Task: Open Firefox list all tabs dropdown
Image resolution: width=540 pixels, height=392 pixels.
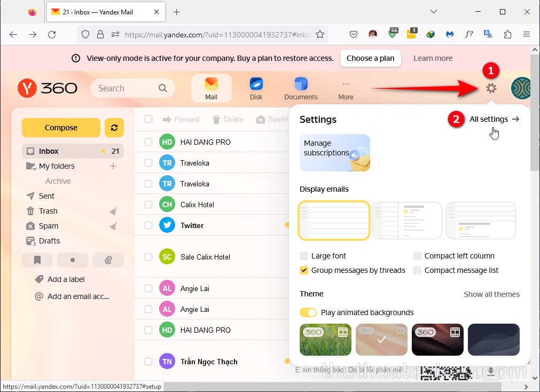Action: [x=434, y=12]
